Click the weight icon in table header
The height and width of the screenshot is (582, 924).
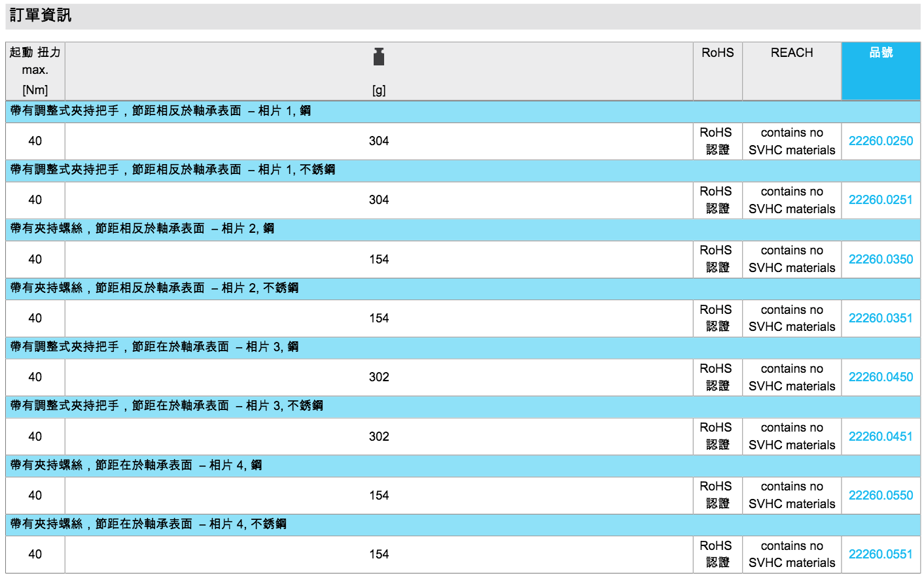pyautogui.click(x=378, y=57)
